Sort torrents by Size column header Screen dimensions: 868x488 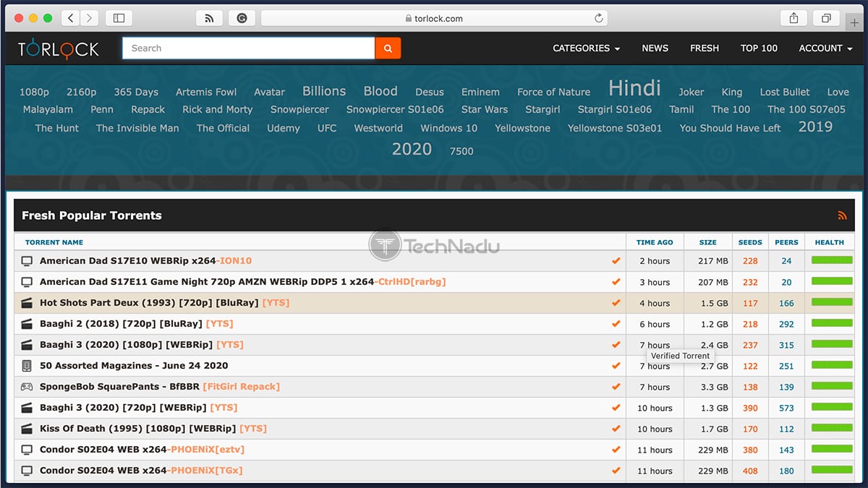708,242
